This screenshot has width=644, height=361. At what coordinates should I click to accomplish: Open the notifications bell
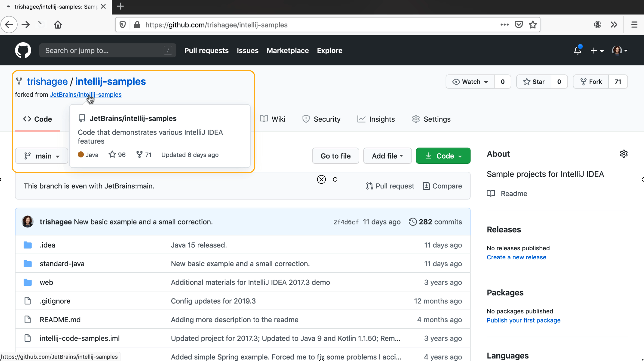coord(578,51)
